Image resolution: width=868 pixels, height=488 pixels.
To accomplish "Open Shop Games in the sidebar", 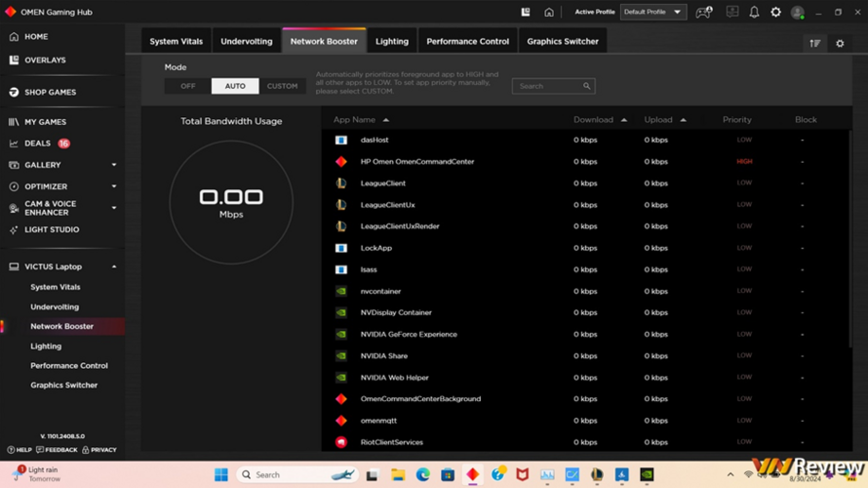I will [x=50, y=93].
